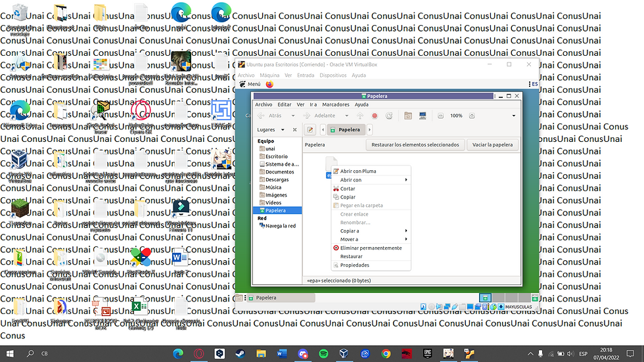Open the MATE Menú button
This screenshot has width=644, height=362.
250,84
